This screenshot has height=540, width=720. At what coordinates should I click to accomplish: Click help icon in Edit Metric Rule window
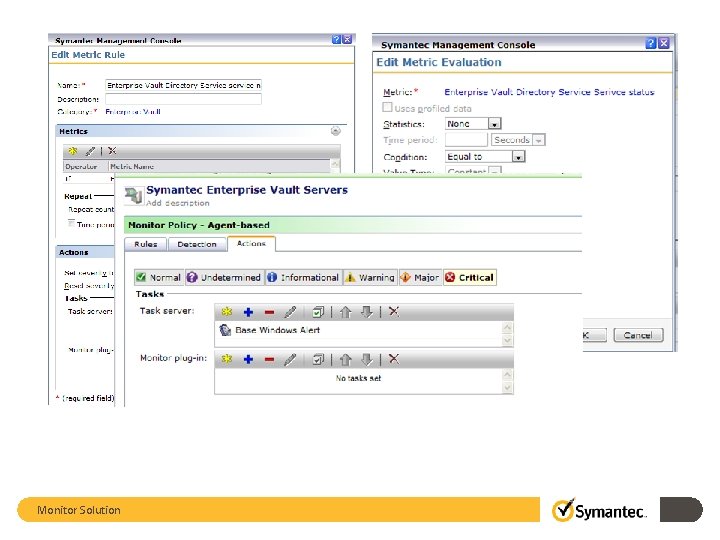coord(336,39)
